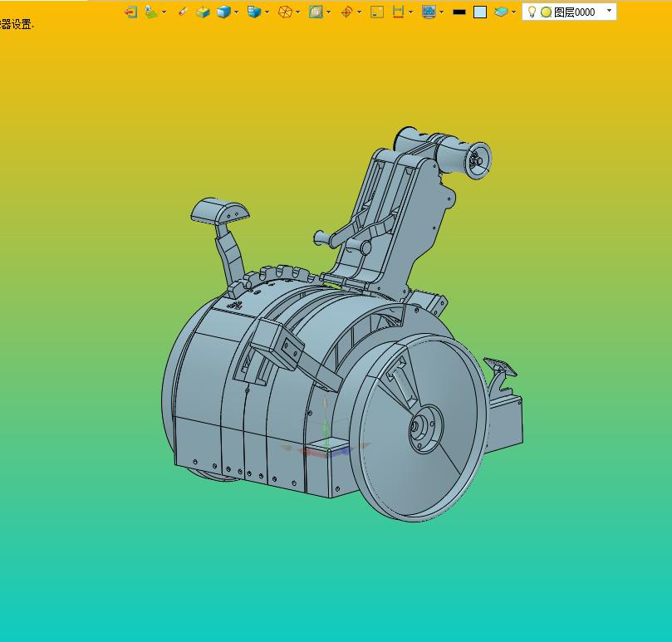The width and height of the screenshot is (672, 642).
Task: Click the red arrow exit icon
Action: 130,12
